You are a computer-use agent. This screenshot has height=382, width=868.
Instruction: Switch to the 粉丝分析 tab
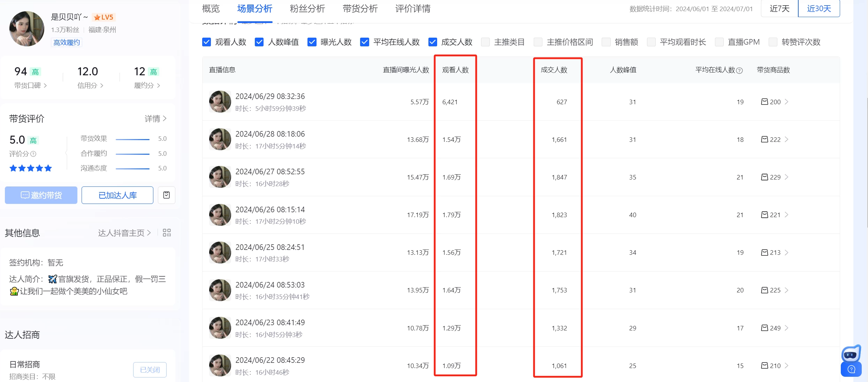307,9
